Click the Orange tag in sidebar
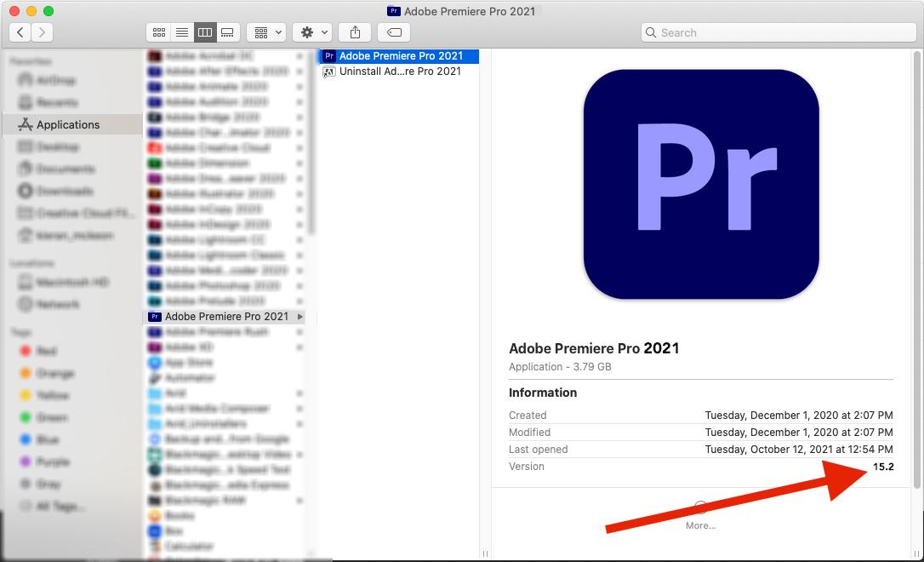924x562 pixels. (47, 373)
